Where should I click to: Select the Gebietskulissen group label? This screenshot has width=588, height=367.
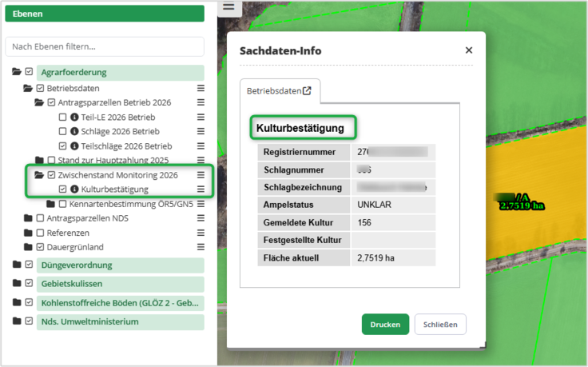pyautogui.click(x=121, y=284)
